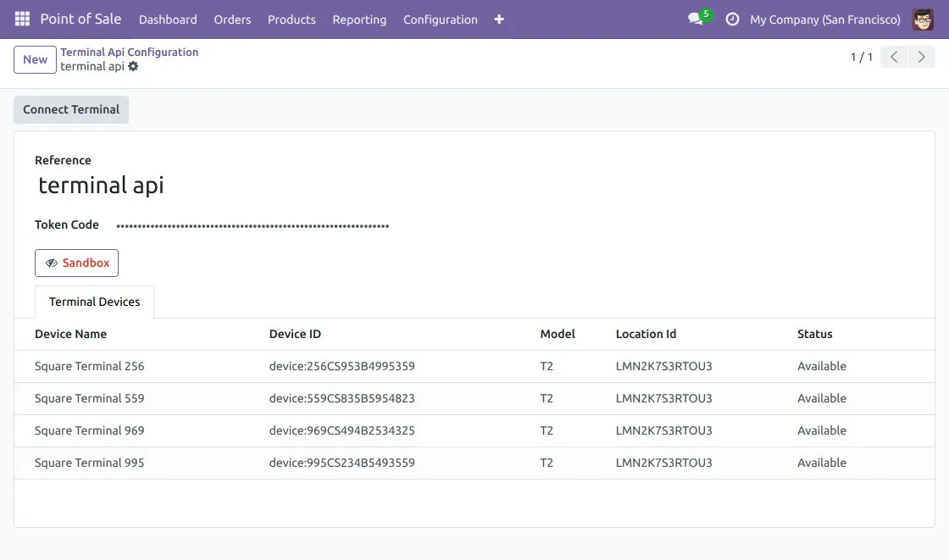Click the Token Code field
The height and width of the screenshot is (560, 949).
click(x=253, y=225)
